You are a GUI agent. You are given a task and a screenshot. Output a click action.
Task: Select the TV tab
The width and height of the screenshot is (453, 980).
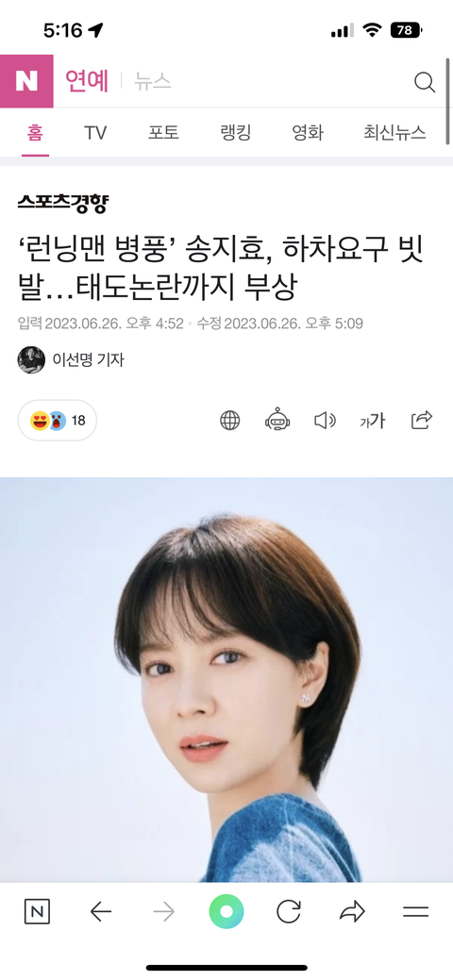[95, 132]
